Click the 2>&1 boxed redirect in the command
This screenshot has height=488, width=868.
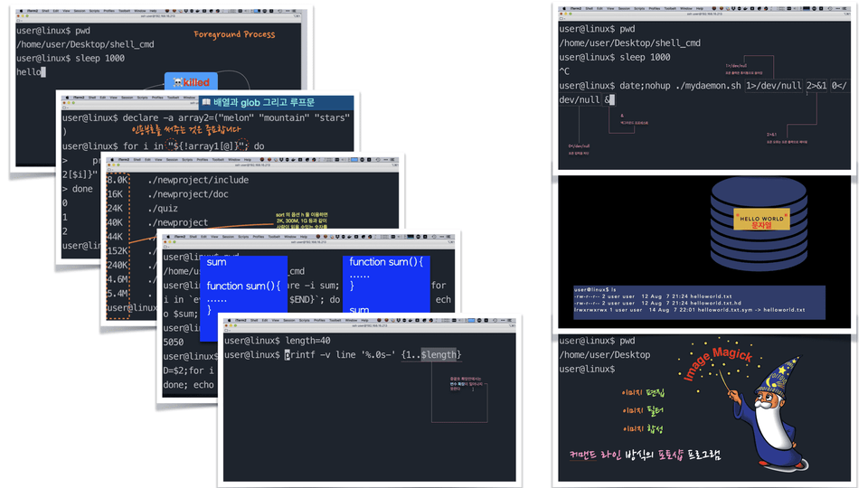coord(816,86)
